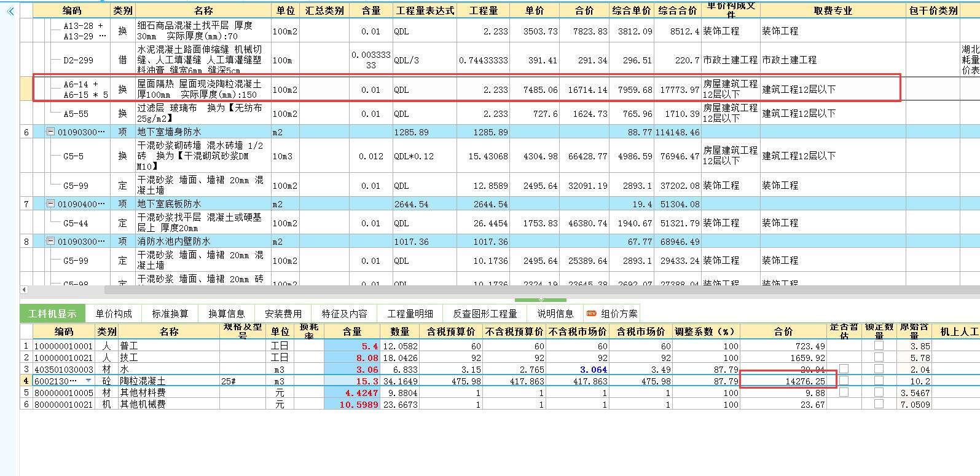Click the expression cell QDL*0.12
Viewport: 980px width, 476px height.
pyautogui.click(x=425, y=156)
